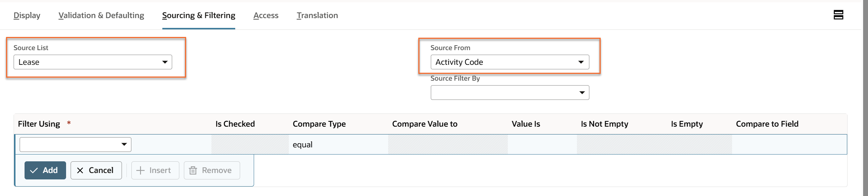The image size is (868, 196).
Task: Switch to the Display tab
Action: 27,15
